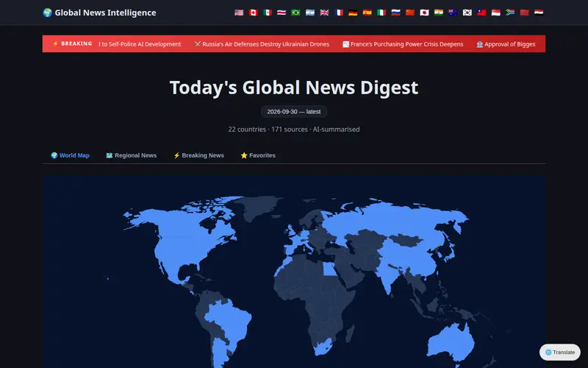Screen dimensions: 588x368
Task: Select the France flag icon
Action: [339, 13]
